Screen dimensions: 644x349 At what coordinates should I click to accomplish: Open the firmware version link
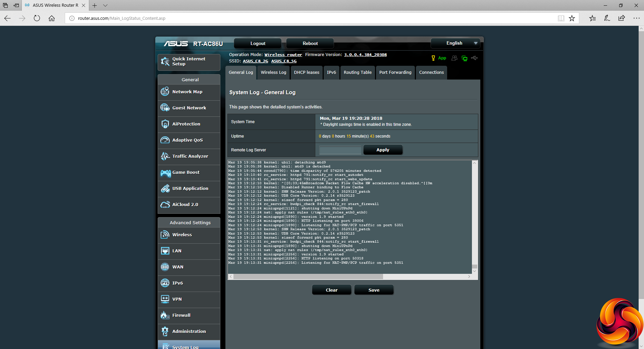pyautogui.click(x=365, y=55)
